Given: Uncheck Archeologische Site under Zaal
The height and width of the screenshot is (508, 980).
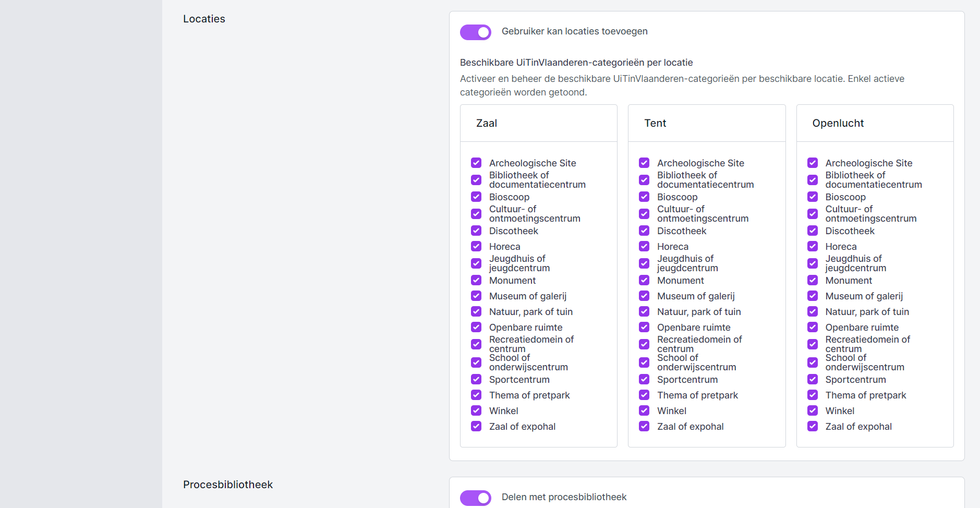Looking at the screenshot, I should [476, 163].
